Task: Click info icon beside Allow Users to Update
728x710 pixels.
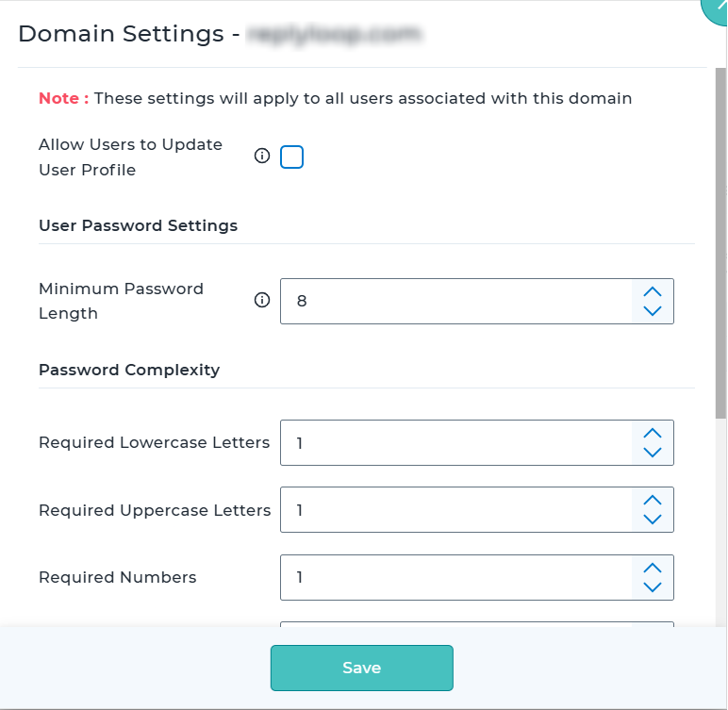Action: tap(262, 157)
